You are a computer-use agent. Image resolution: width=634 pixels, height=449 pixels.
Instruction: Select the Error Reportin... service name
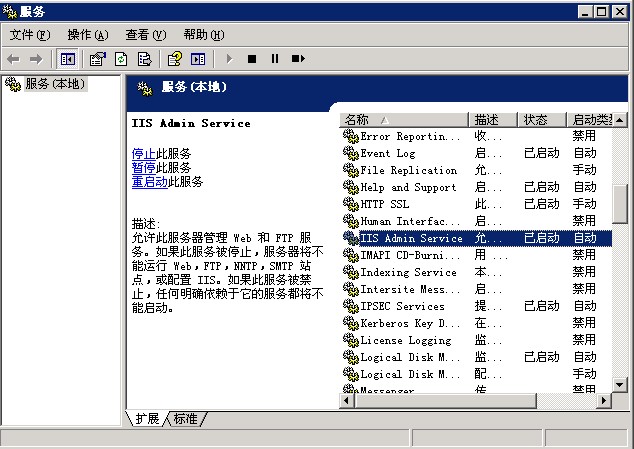pos(410,136)
